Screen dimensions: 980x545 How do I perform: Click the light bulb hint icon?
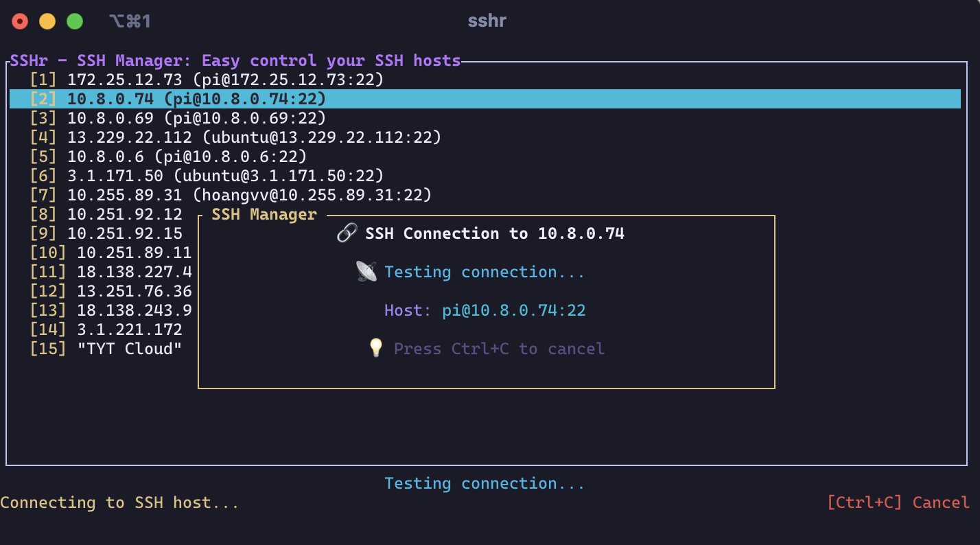[375, 349]
